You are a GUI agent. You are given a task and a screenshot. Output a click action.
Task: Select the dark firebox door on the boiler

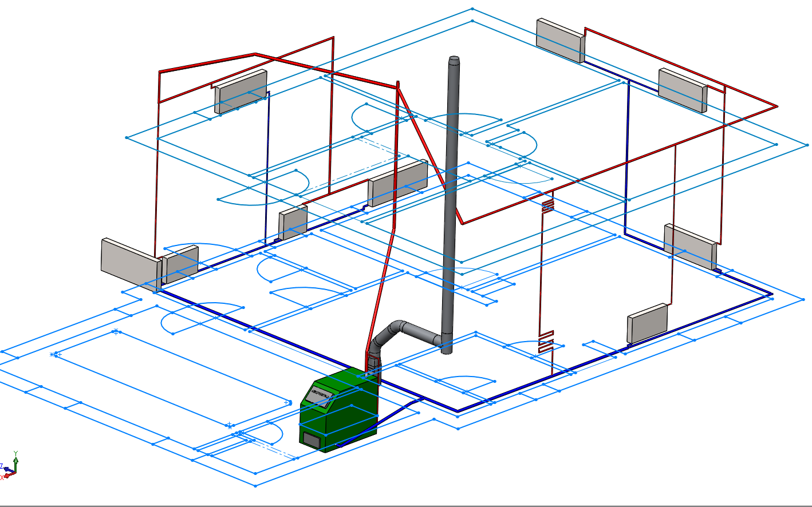[312, 439]
